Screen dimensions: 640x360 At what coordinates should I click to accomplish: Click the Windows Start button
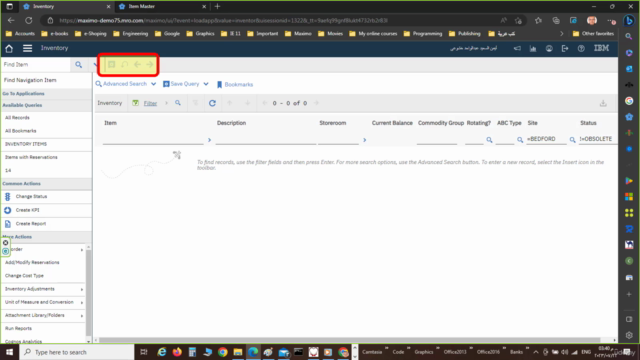[9, 352]
